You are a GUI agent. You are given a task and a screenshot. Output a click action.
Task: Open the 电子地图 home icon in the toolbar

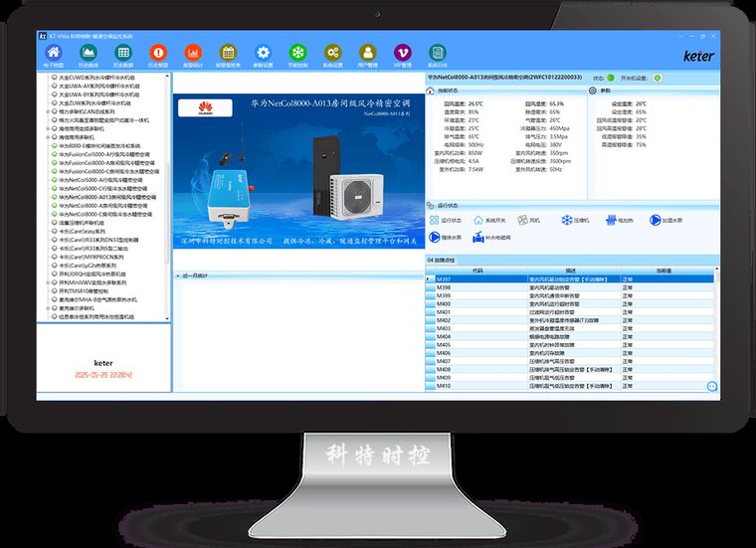tap(54, 53)
